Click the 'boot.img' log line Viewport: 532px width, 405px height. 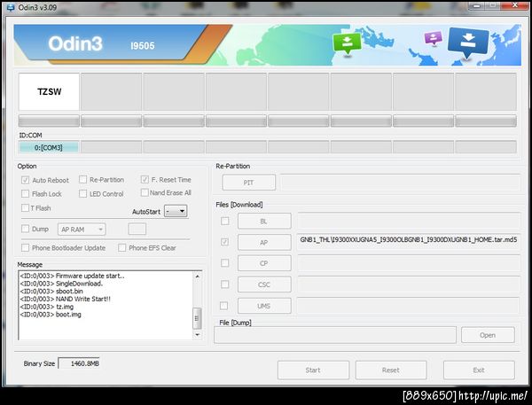(x=51, y=315)
